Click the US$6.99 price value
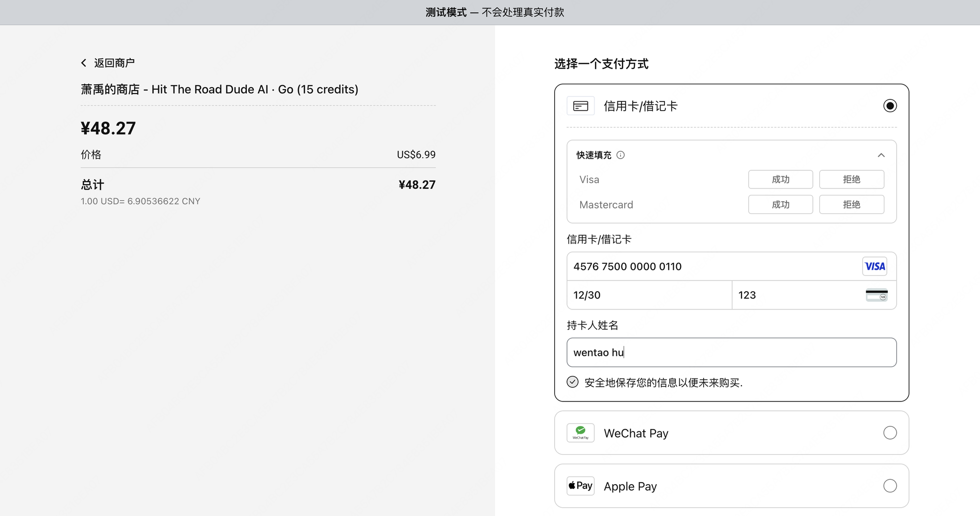Viewport: 980px width, 516px height. click(416, 155)
